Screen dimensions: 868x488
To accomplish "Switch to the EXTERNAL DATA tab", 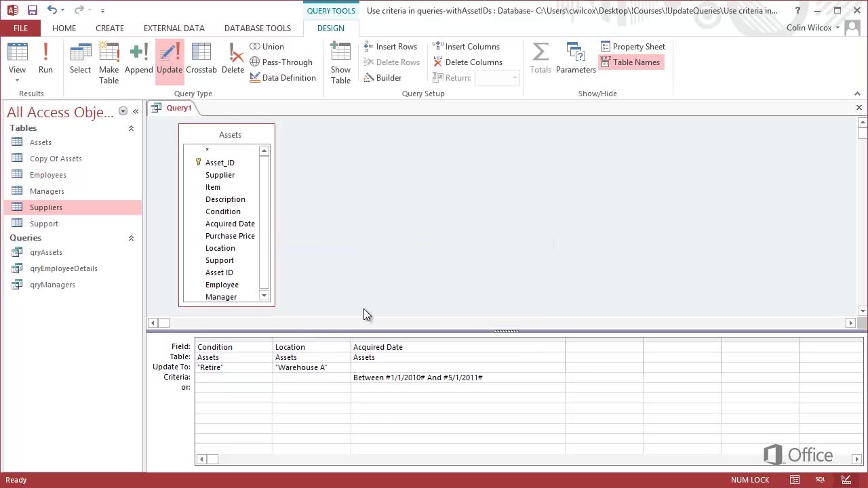I will click(x=174, y=28).
